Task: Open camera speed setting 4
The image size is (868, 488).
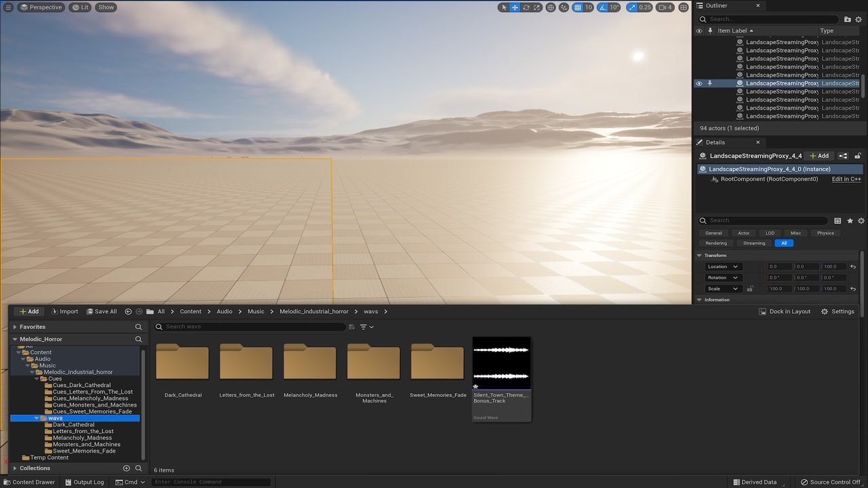Action: pyautogui.click(x=666, y=7)
